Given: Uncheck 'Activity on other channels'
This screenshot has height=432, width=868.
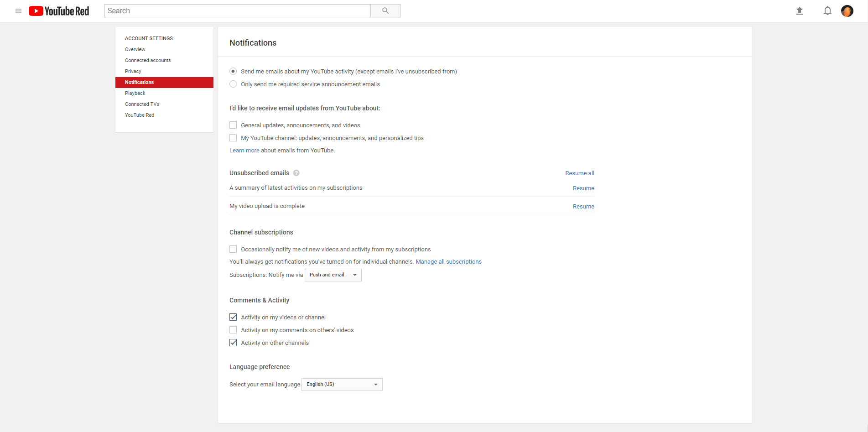Looking at the screenshot, I should click(233, 343).
